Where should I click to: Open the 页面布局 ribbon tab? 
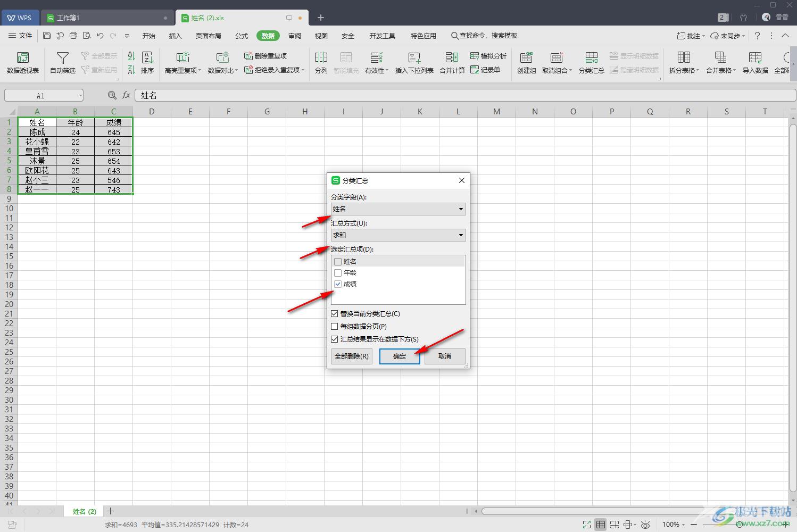(x=208, y=36)
